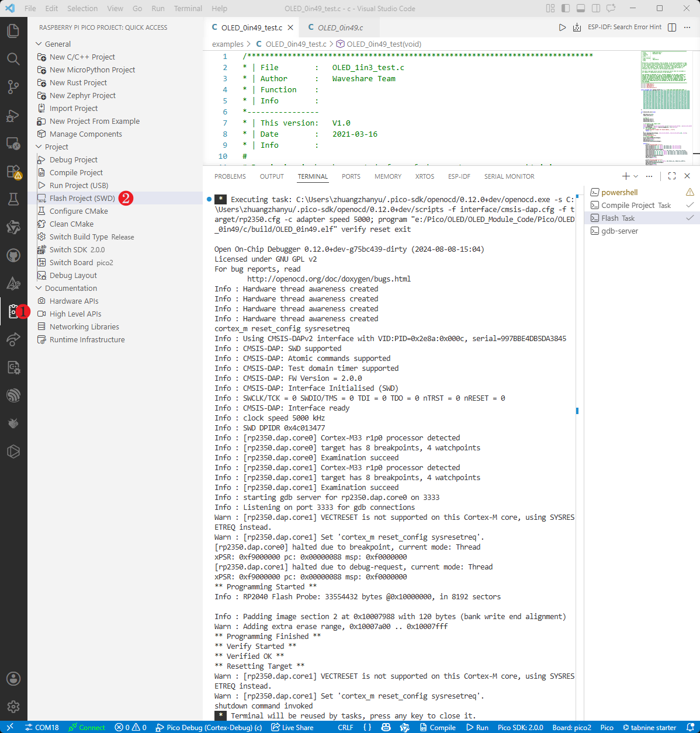This screenshot has height=733, width=700.
Task: Click New C/C++ Project
Action: coord(82,57)
